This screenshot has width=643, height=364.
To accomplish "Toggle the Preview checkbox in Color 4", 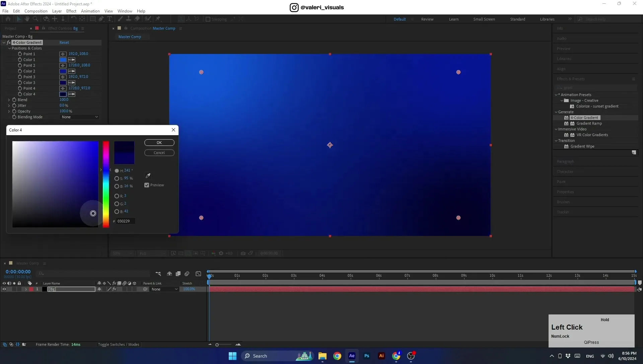I will pyautogui.click(x=147, y=185).
